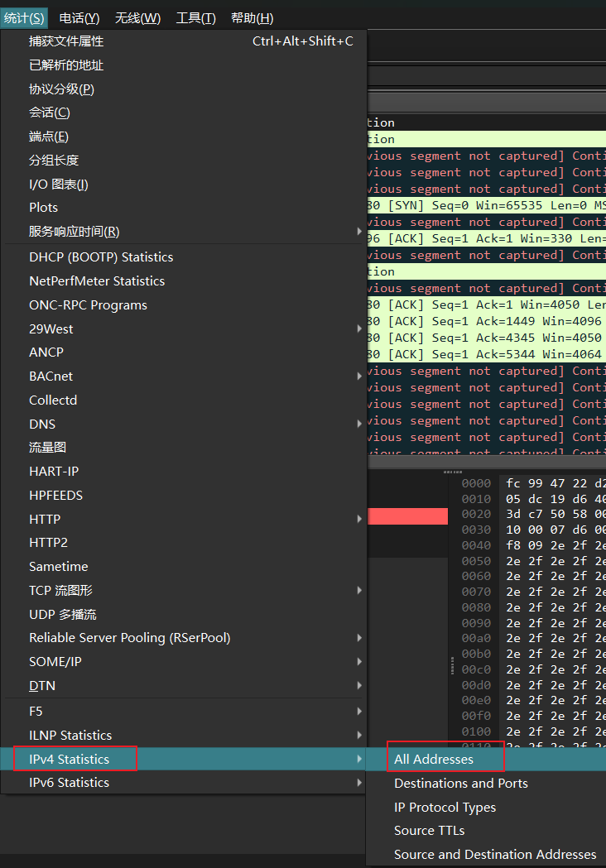Click packet list horizontal scrollbar
606x868 pixels.
point(486,461)
